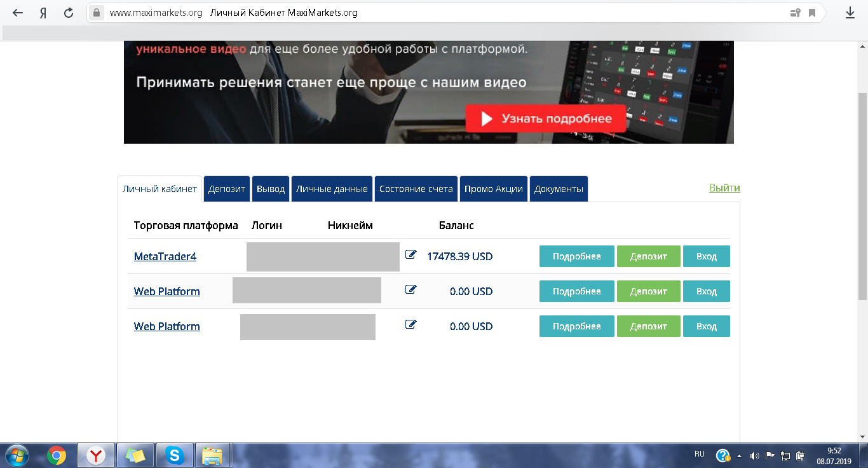The image size is (868, 468).
Task: Click the Логин column header
Action: (x=267, y=225)
